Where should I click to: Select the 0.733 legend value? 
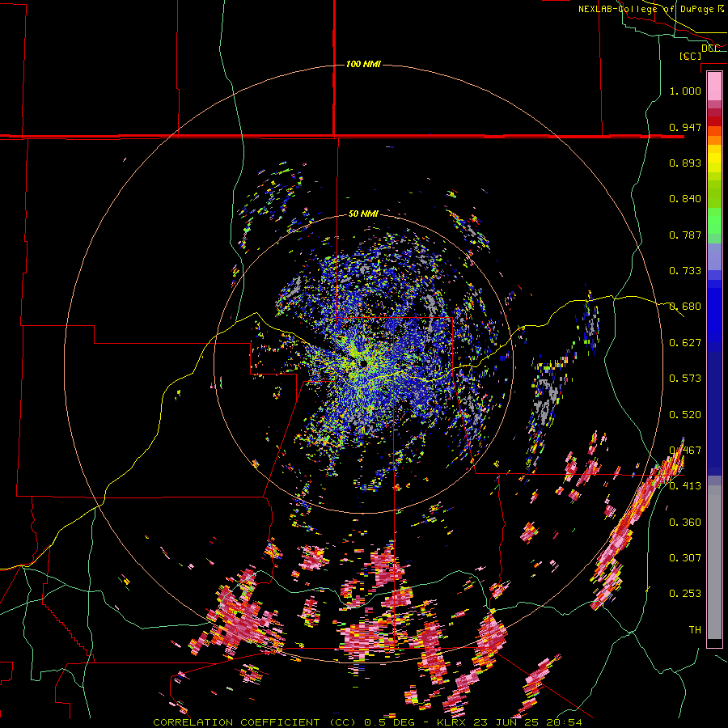tap(685, 271)
